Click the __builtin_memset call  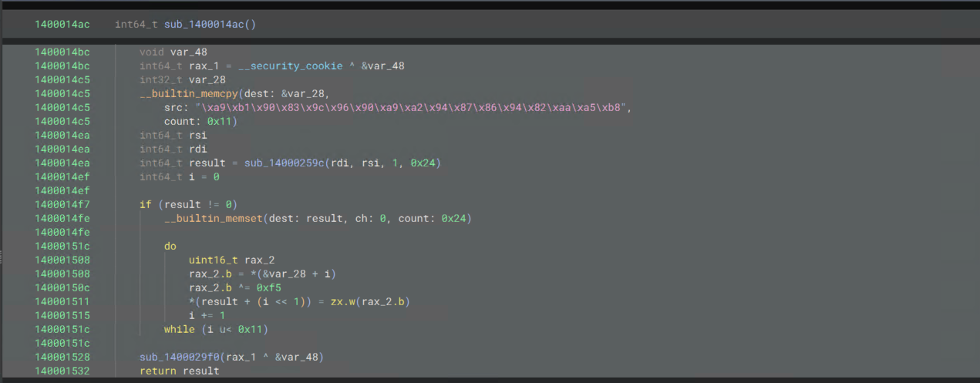tap(213, 218)
